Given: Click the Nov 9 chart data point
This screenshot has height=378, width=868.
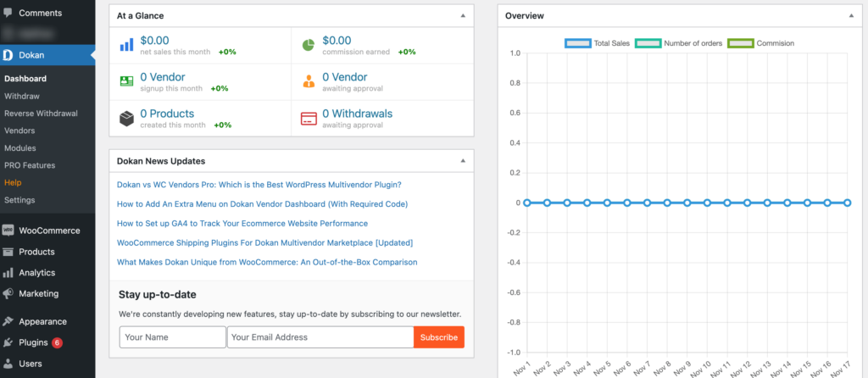Looking at the screenshot, I should tap(687, 203).
